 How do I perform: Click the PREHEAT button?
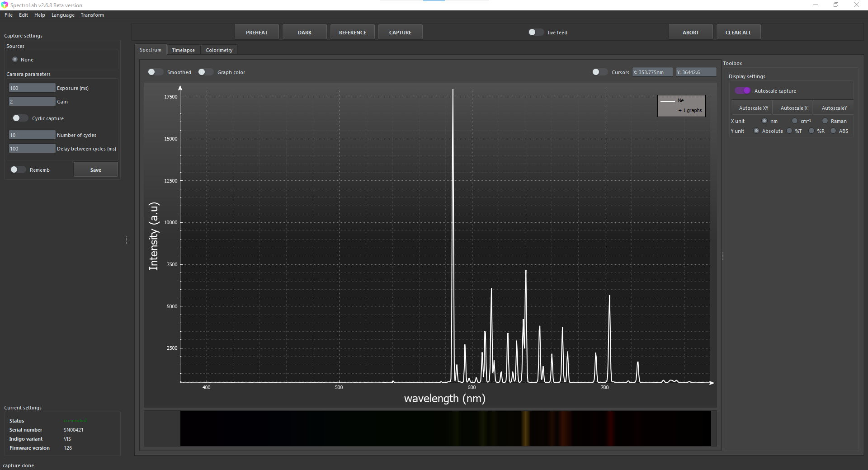click(257, 33)
